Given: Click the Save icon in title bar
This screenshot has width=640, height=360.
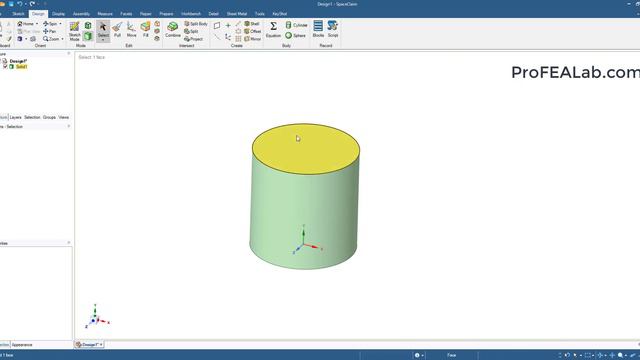Looking at the screenshot, I should tap(11, 4).
